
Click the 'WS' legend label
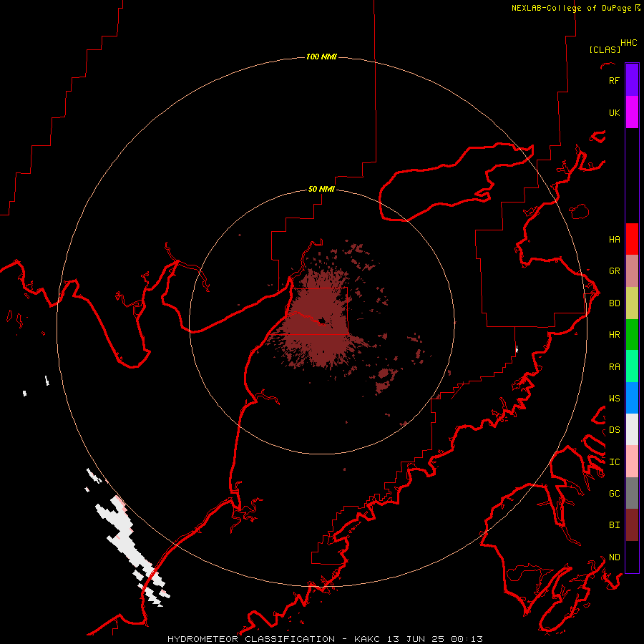pos(614,398)
